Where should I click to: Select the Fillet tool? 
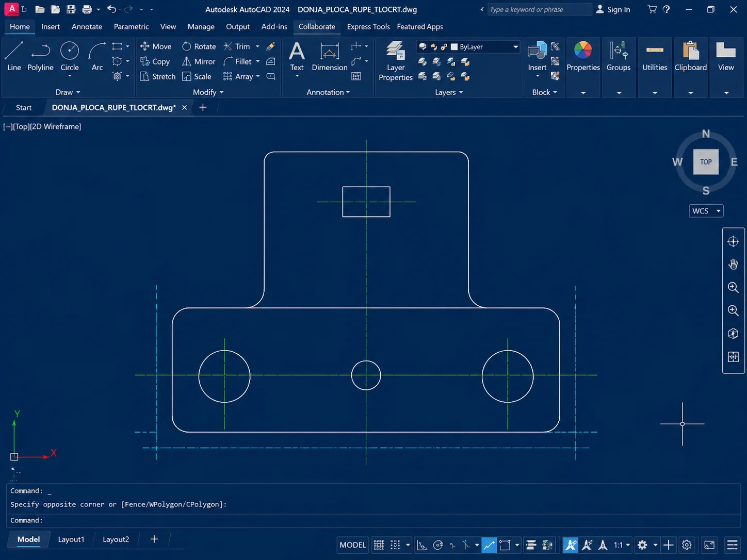coord(237,61)
